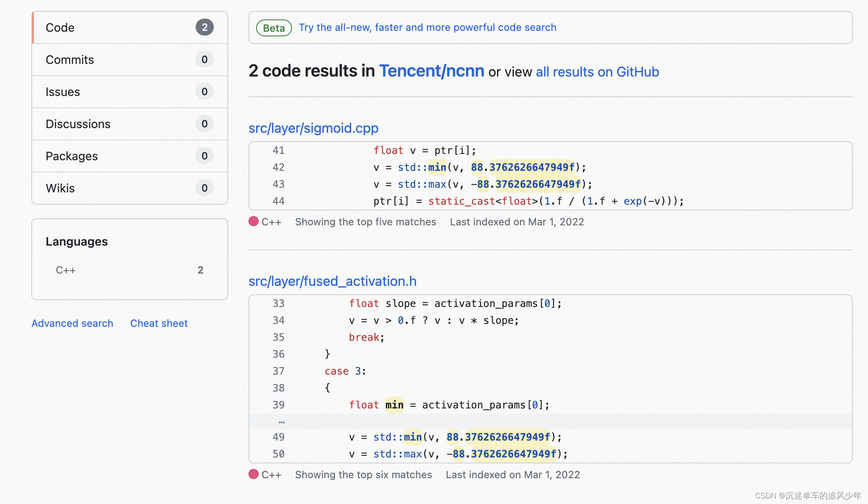The image size is (868, 504).
Task: Open the Cheat sheet link
Action: pos(159,323)
